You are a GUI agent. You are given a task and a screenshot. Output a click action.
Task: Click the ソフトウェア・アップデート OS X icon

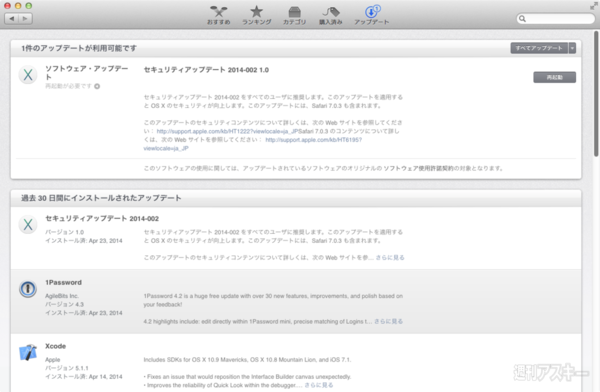point(28,74)
